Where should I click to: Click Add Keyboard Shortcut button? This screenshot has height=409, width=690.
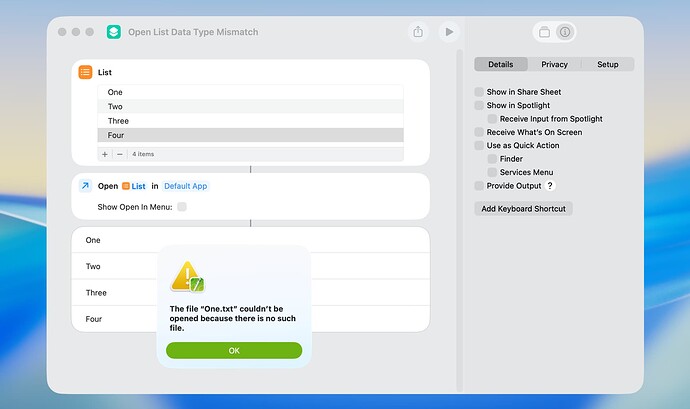pyautogui.click(x=523, y=209)
